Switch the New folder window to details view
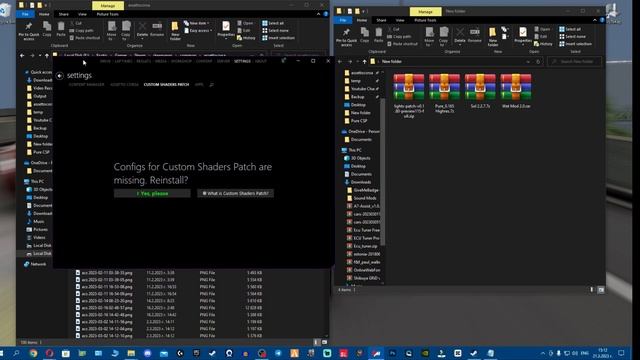Screen dimensions: 640x360 tap(591, 290)
